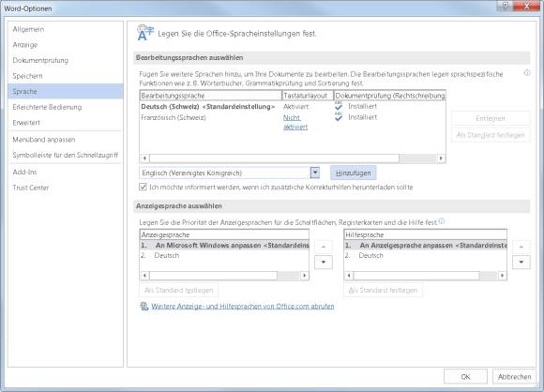The image size is (544, 392).
Task: Open the Allgemein options category
Action: click(66, 29)
